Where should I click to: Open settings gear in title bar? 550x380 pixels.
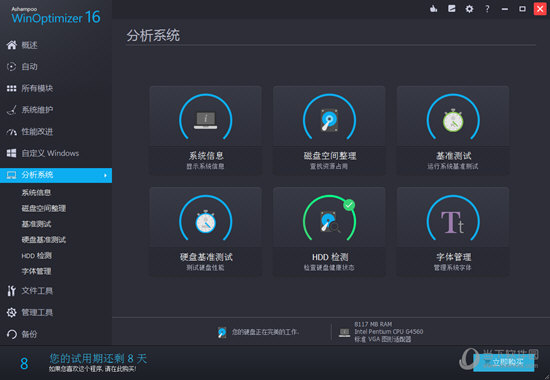[x=469, y=9]
